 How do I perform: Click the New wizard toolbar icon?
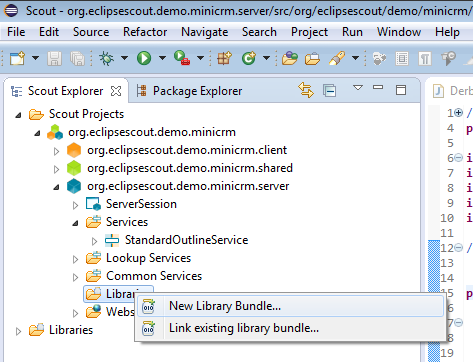pos(17,58)
